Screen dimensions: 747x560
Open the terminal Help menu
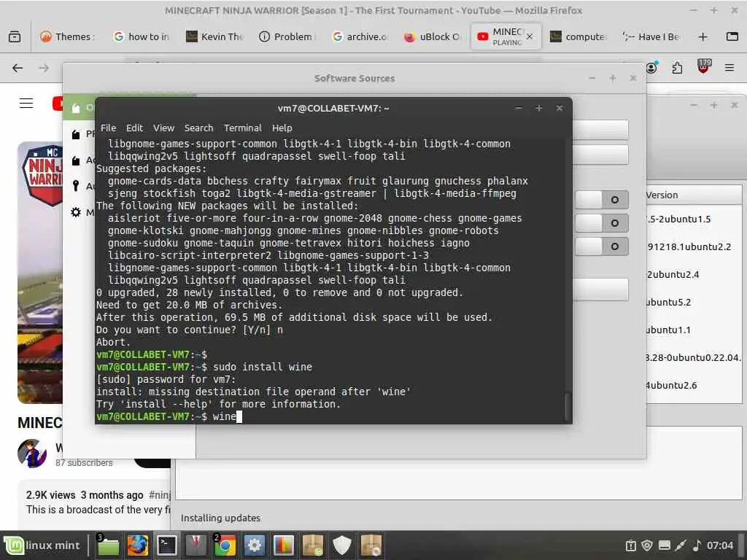[x=282, y=128]
